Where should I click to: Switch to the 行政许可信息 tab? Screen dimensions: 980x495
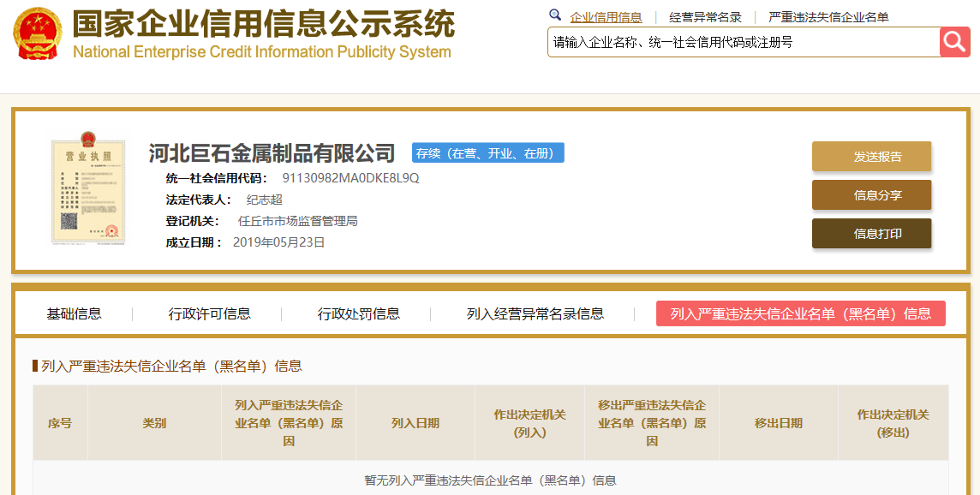click(209, 313)
